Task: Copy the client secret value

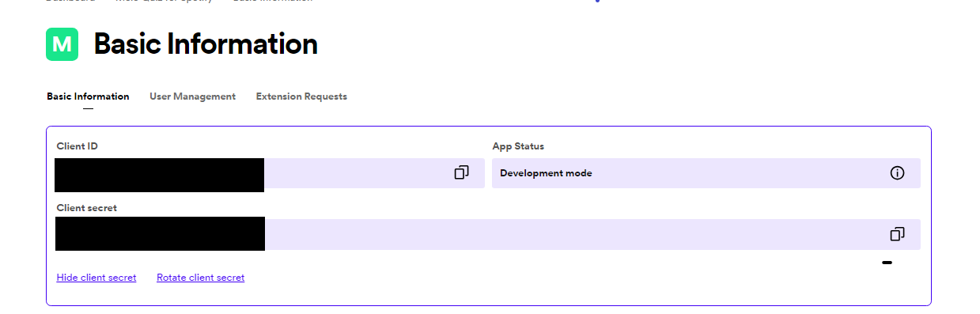Action: 897,234
